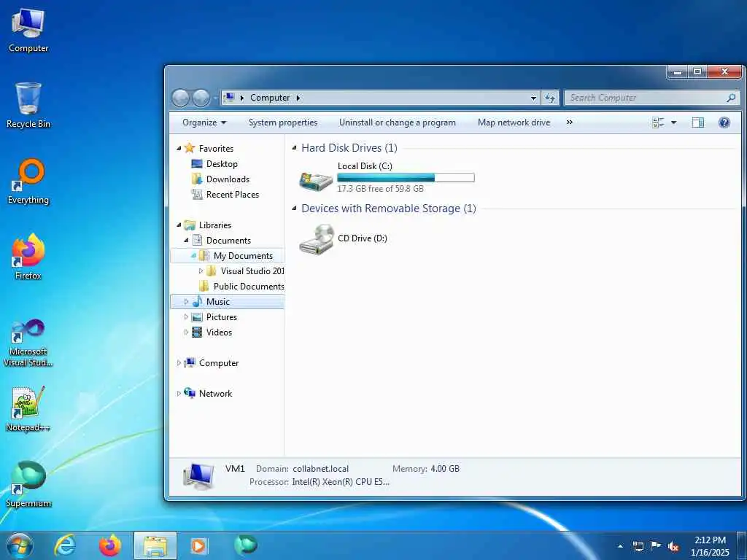Screen dimensions: 747x560
Task: Open the views dropdown arrow
Action: click(x=673, y=122)
